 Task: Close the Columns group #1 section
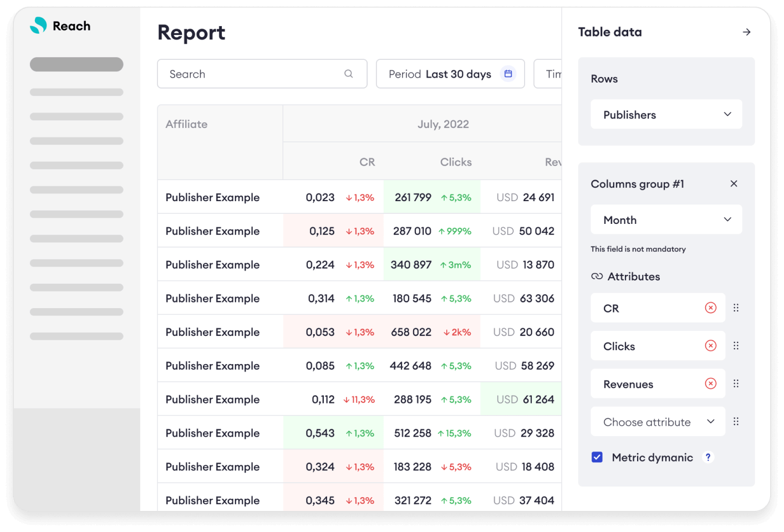point(734,183)
